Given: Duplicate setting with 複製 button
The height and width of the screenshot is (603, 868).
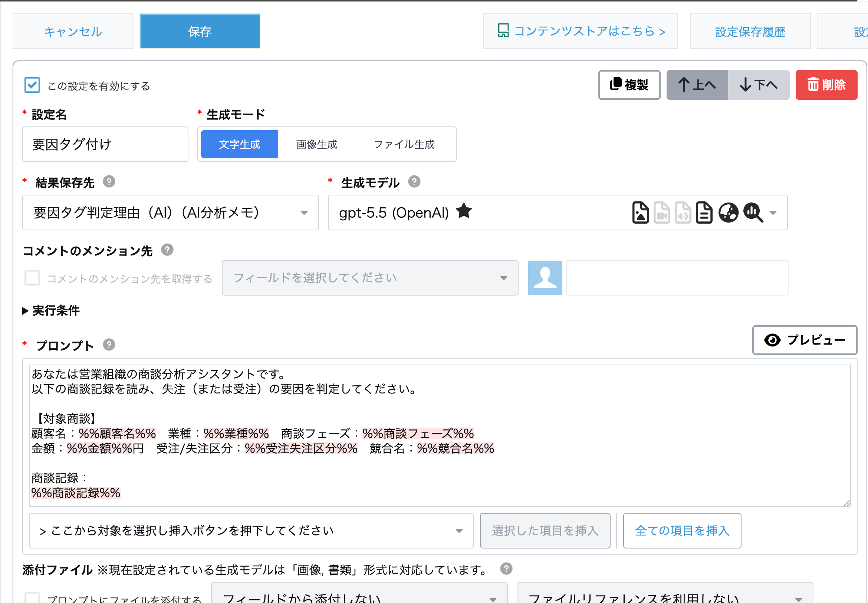Looking at the screenshot, I should tap(629, 85).
